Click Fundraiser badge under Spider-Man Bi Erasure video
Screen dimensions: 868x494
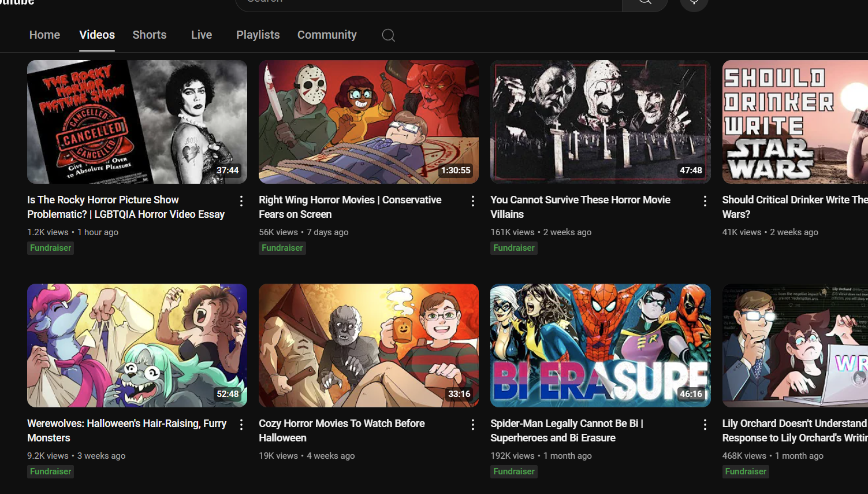coord(514,471)
